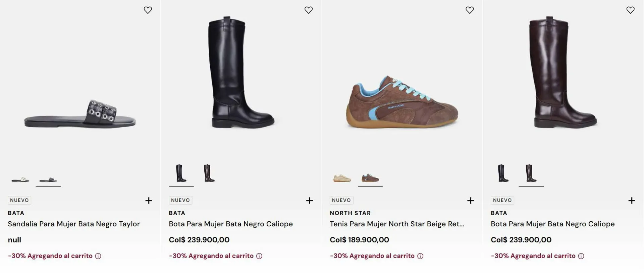Wishlist the brown Caliope boot
644x273 pixels.
pyautogui.click(x=631, y=10)
